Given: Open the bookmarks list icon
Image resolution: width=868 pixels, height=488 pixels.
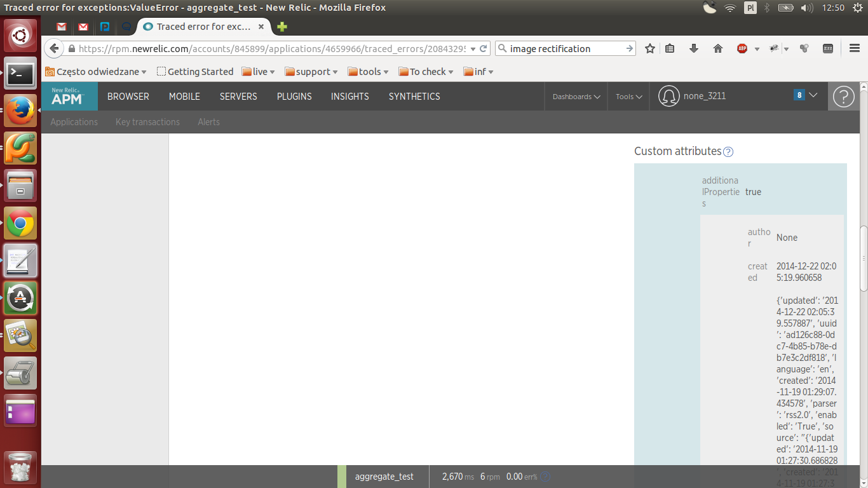Looking at the screenshot, I should tap(670, 49).
